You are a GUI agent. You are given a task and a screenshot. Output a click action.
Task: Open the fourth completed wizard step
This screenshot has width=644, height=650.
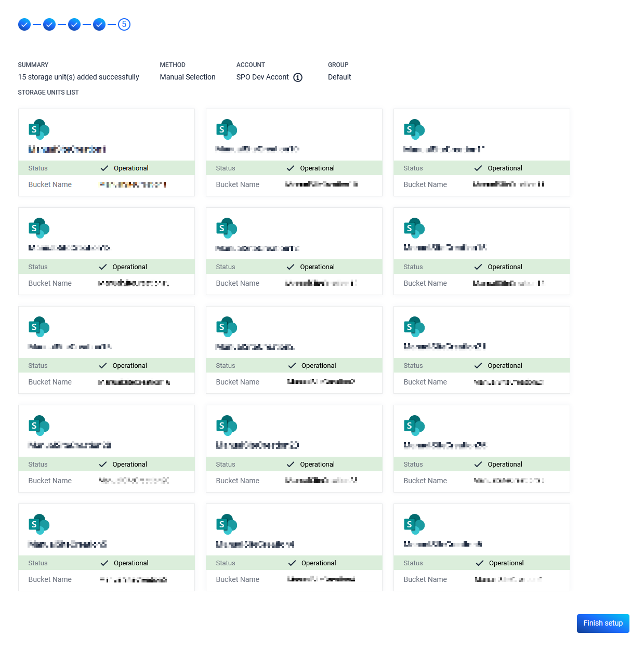coord(99,24)
